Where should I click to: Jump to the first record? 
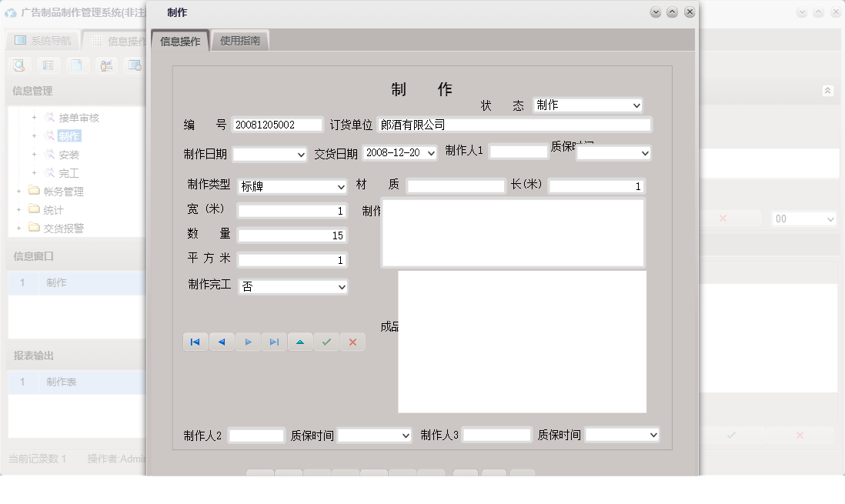195,342
